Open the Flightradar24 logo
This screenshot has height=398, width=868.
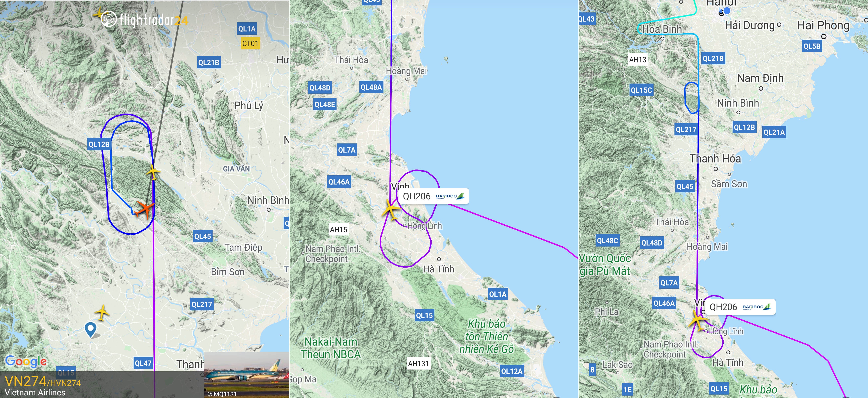click(x=145, y=19)
